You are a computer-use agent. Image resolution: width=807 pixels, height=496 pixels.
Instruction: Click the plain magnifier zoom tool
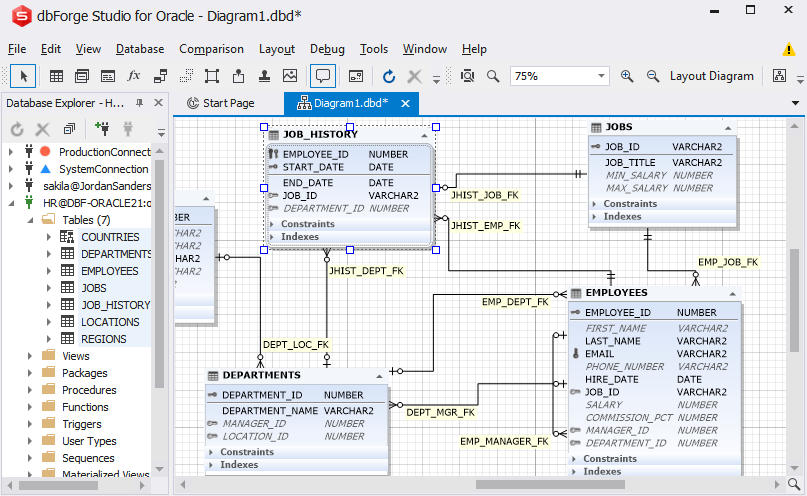[493, 76]
